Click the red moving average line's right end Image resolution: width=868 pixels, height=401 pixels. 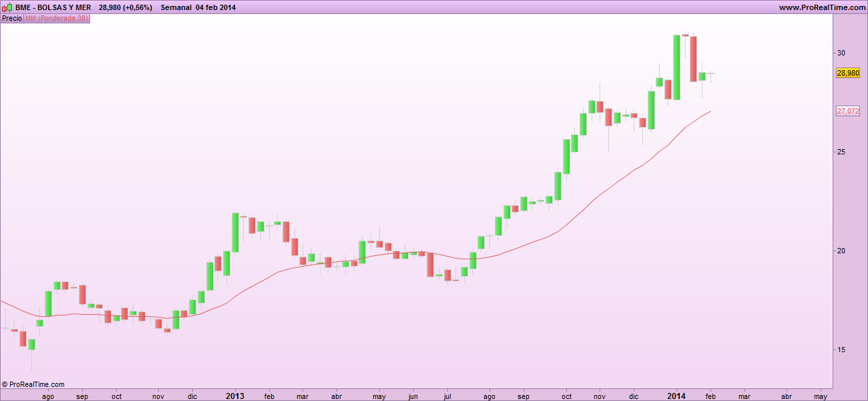click(709, 112)
